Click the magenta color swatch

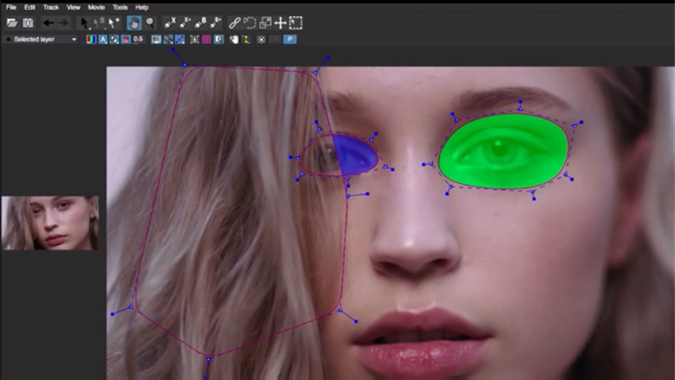pos(207,40)
